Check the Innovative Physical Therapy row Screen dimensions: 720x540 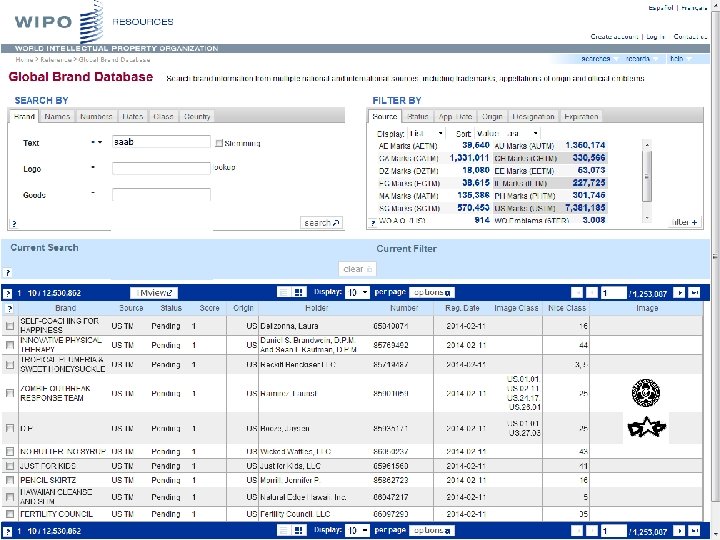[10, 345]
